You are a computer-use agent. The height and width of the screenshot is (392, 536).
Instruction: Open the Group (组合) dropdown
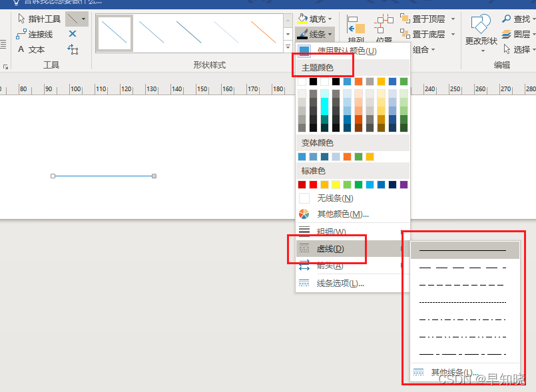pyautogui.click(x=424, y=49)
